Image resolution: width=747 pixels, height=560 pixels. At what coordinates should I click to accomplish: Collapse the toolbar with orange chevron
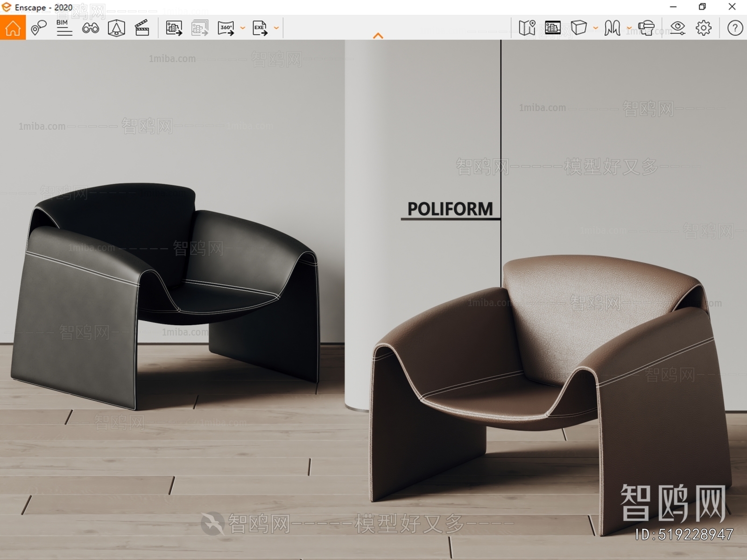point(378,35)
